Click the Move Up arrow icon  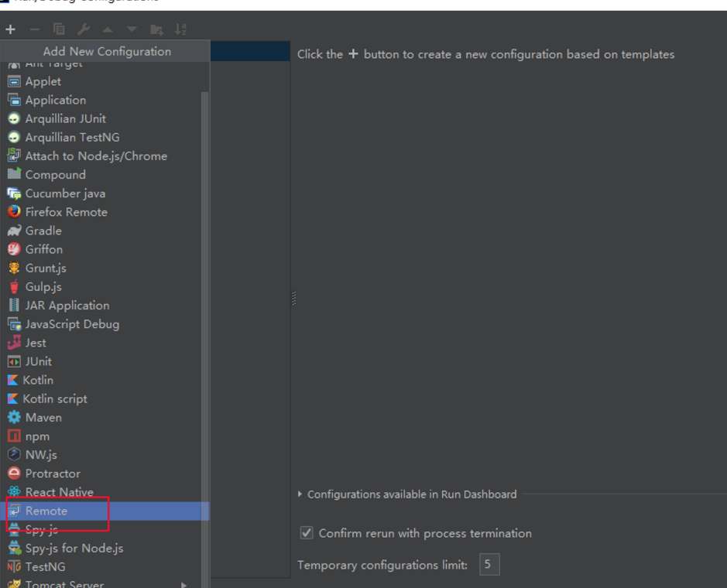(108, 29)
